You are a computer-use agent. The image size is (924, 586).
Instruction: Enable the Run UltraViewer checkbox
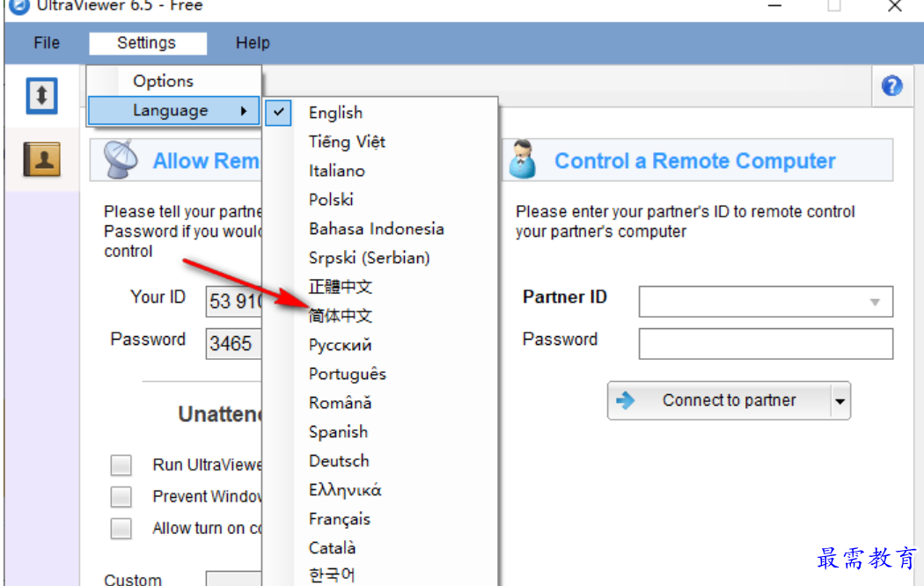(x=121, y=465)
